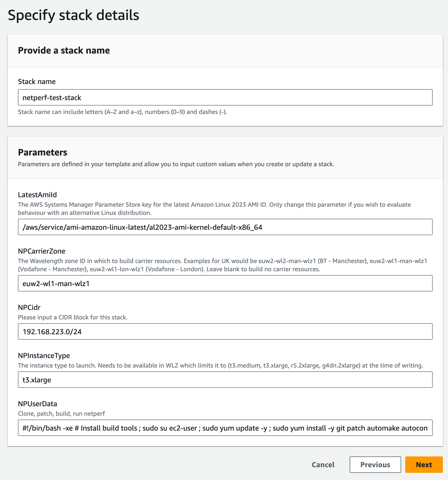The width and height of the screenshot is (448, 480).
Task: Click the Parameters section heading
Action: click(42, 152)
